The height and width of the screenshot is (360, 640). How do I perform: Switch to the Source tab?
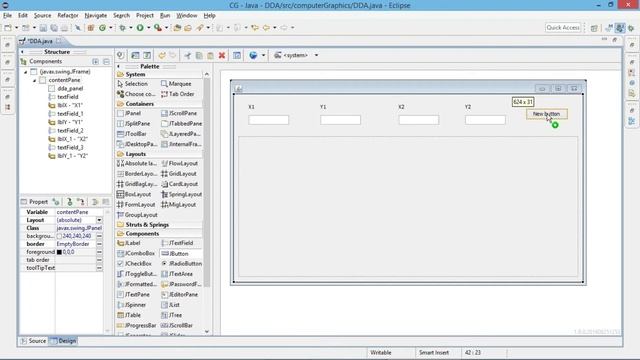click(x=33, y=341)
